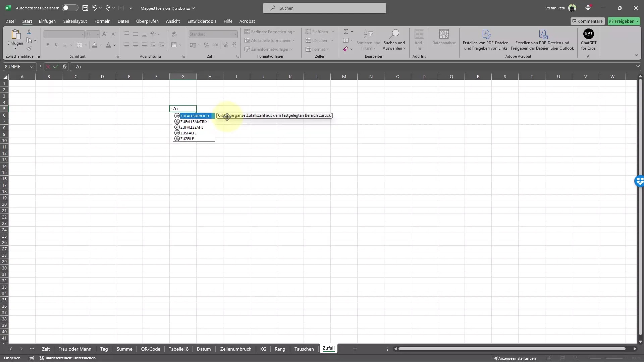Switch to the Zeilenumbruch sheet tab

(x=236, y=349)
